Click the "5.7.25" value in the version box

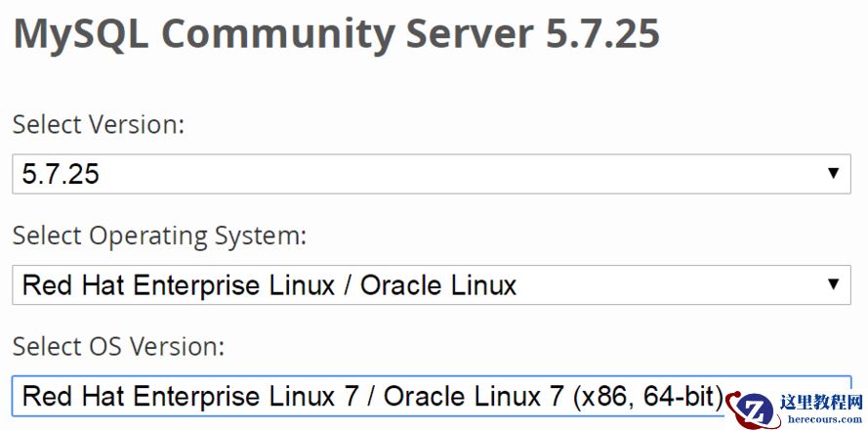[x=61, y=174]
